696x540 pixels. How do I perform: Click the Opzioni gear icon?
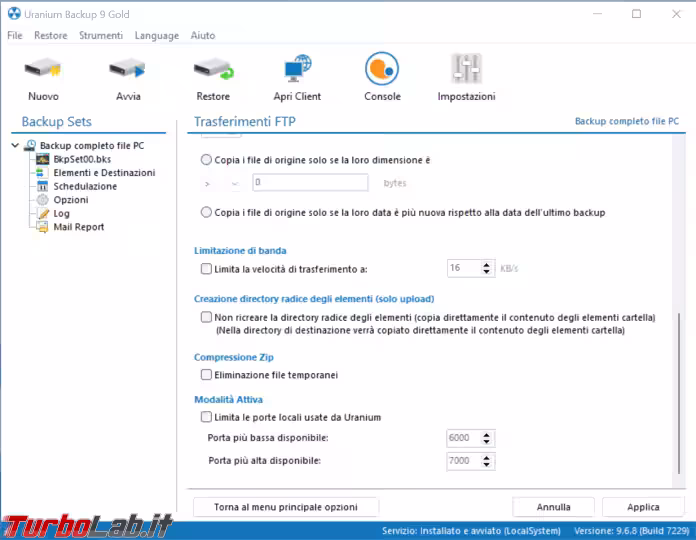43,200
